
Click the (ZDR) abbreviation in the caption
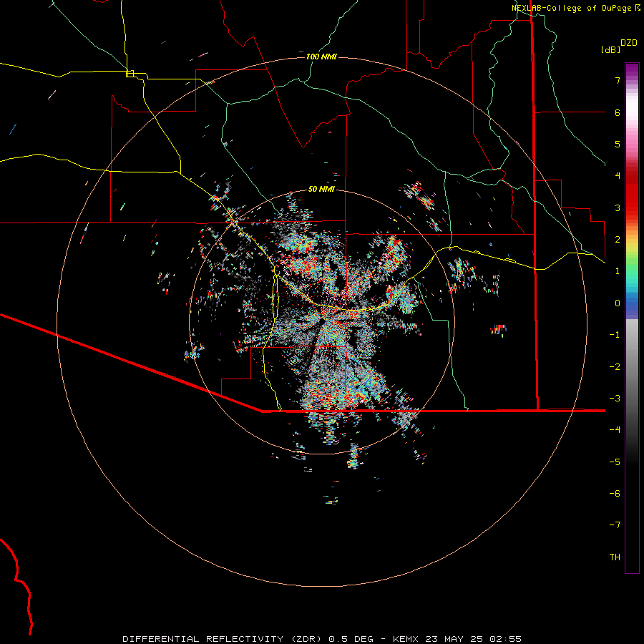(308, 639)
